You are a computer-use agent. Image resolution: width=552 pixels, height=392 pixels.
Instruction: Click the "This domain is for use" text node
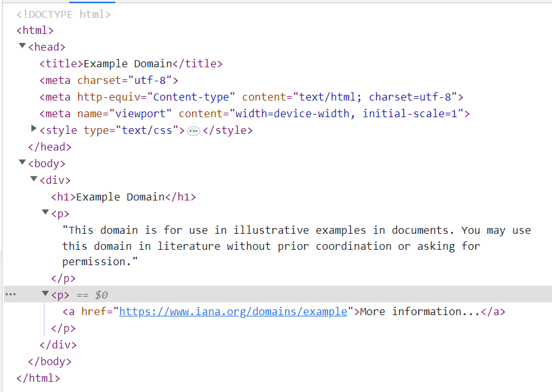[296, 246]
